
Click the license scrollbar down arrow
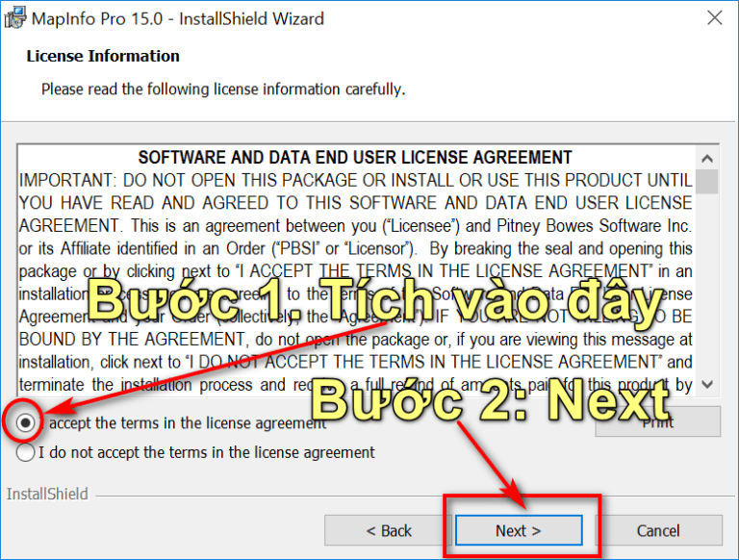pyautogui.click(x=707, y=383)
